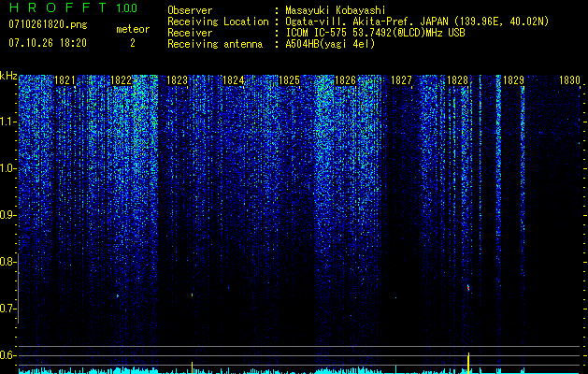Click the Receiver label
588x374 pixels.
point(190,33)
